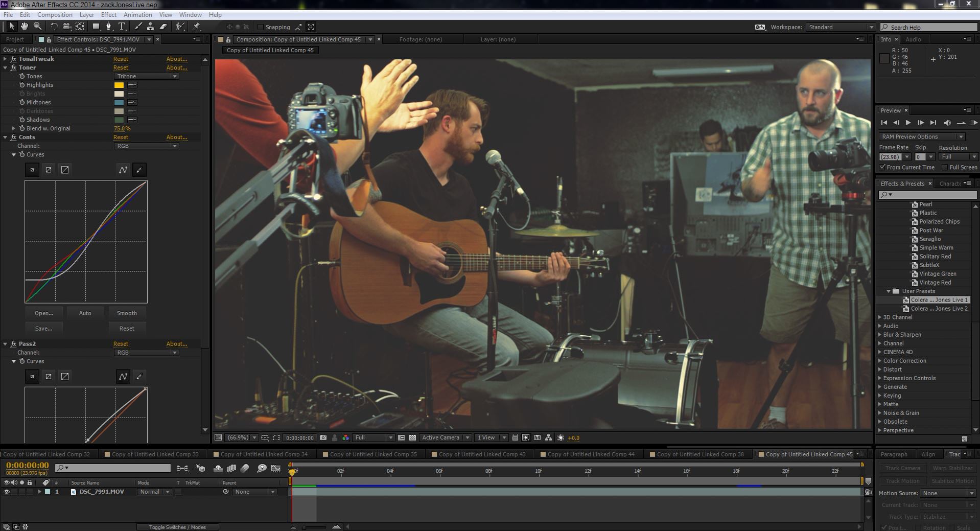980x531 pixels.
Task: Select the Puppet Pin tool
Action: 197,27
